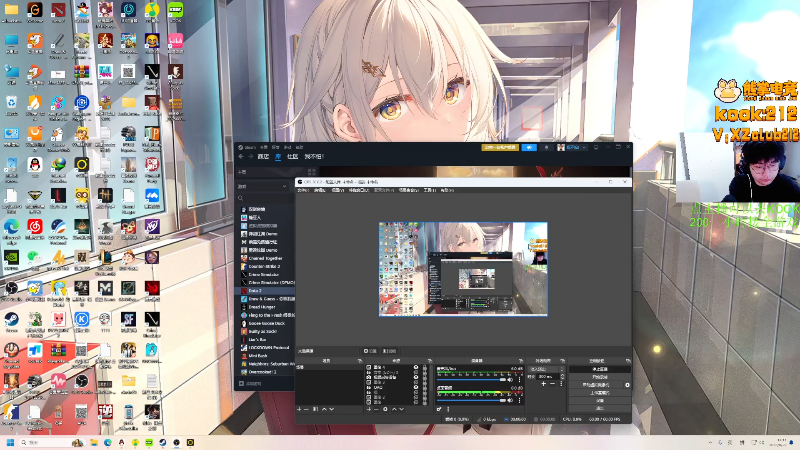Click 添加游戏 at Steam library bottom
This screenshot has width=800, height=450.
[251, 384]
